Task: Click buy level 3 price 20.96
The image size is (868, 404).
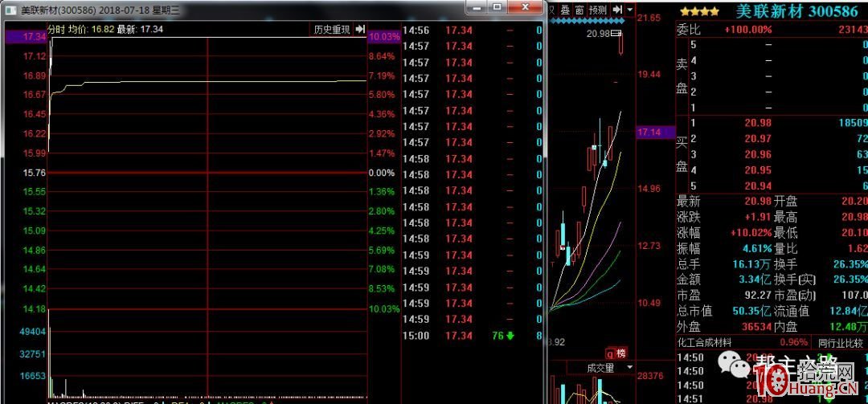Action: pos(758,154)
